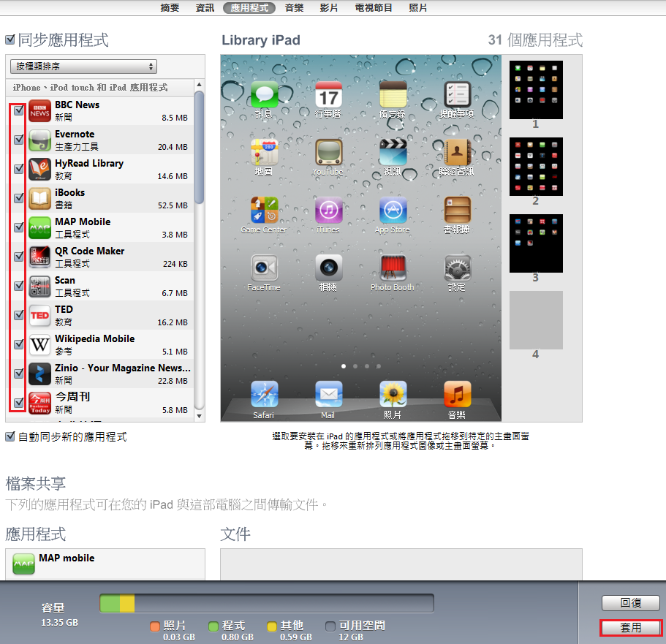Toggle the 同步應用程式 sync apps checkbox
Screen dimensions: 666x644
(10, 39)
